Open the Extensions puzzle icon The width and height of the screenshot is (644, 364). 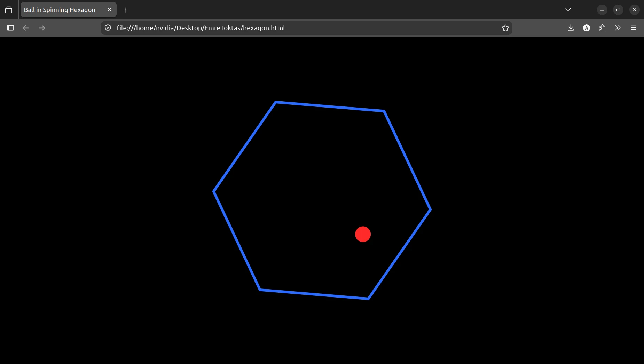tap(602, 28)
